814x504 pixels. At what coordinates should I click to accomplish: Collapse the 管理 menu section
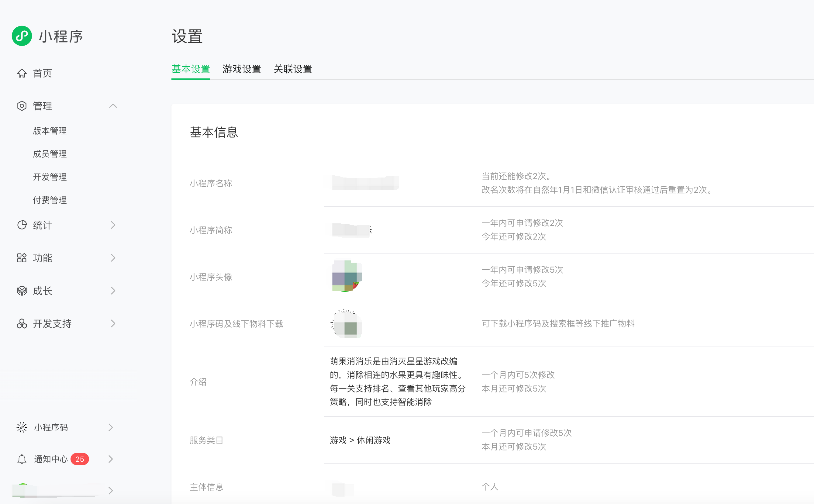click(113, 106)
